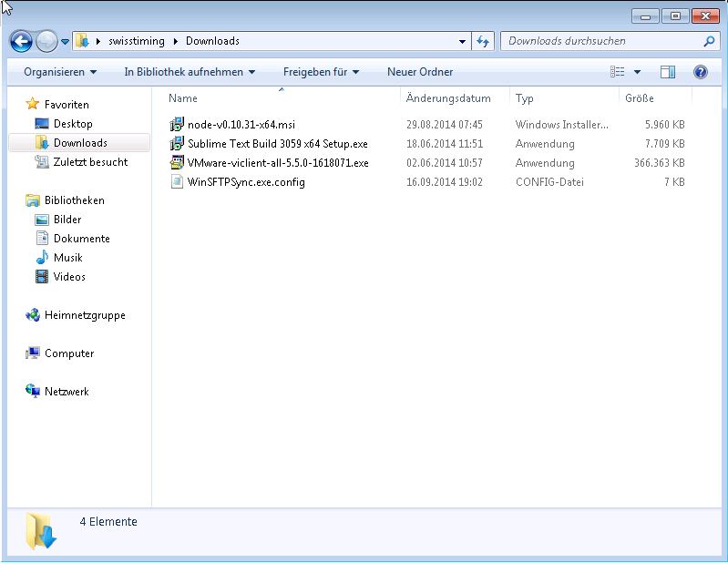Click the Netzwerk globe icon
Viewport: 728px width, 563px height.
pos(33,391)
